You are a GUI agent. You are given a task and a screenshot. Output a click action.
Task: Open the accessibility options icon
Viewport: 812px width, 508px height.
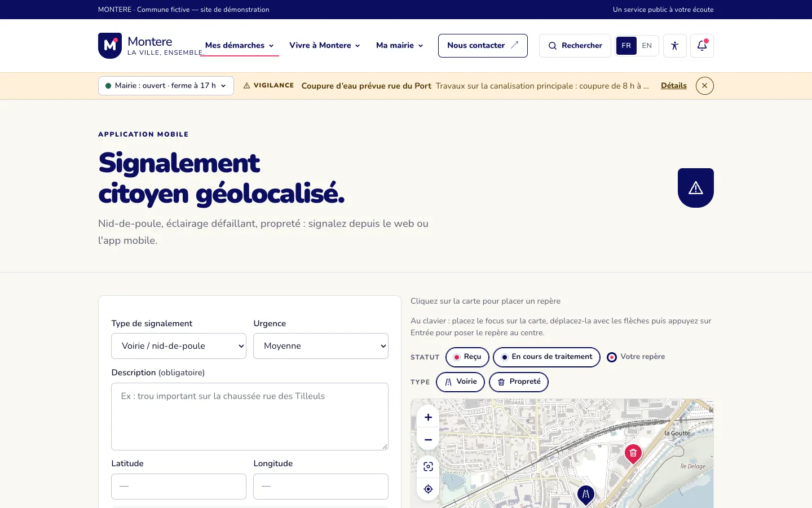click(674, 46)
